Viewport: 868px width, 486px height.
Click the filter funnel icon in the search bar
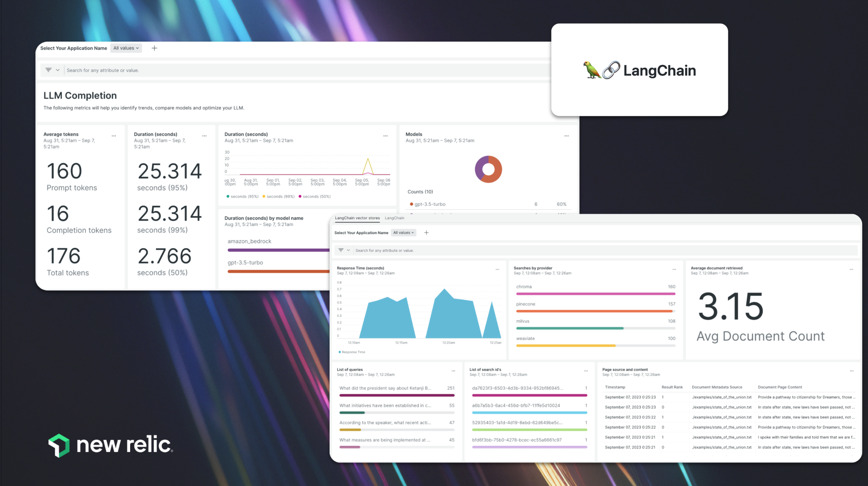[49, 70]
